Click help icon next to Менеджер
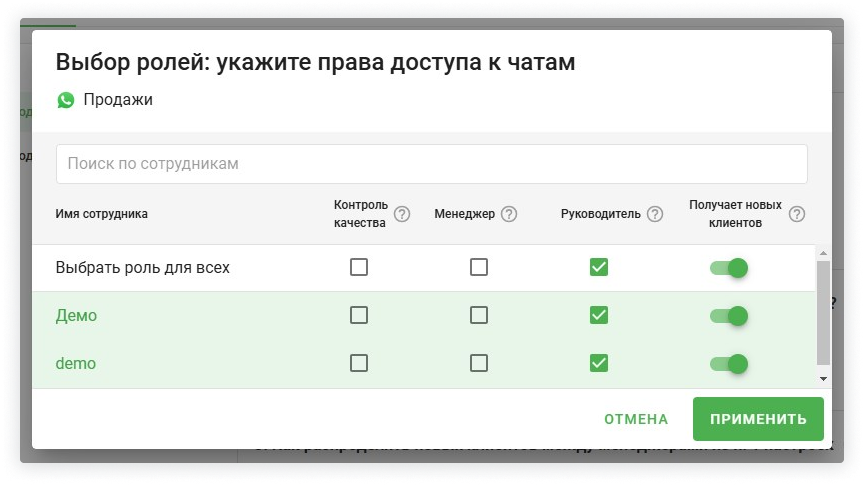 [509, 214]
